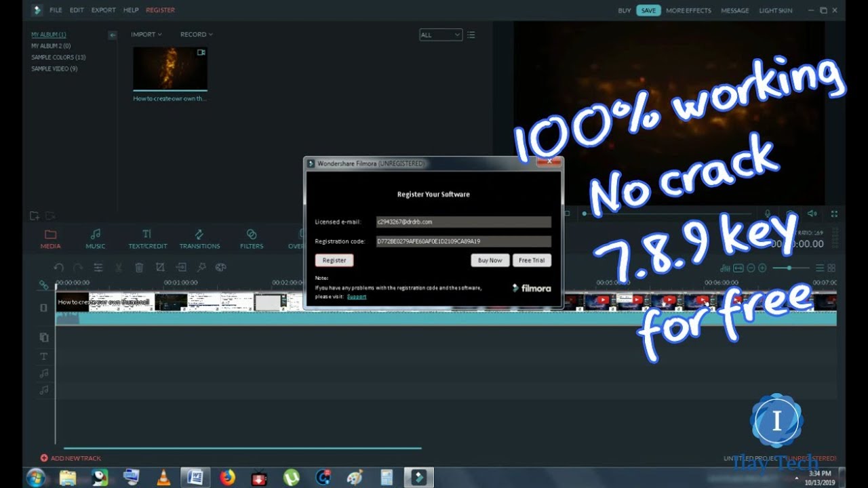This screenshot has height=488, width=868.
Task: Click the Register button in dialog
Action: (x=334, y=260)
